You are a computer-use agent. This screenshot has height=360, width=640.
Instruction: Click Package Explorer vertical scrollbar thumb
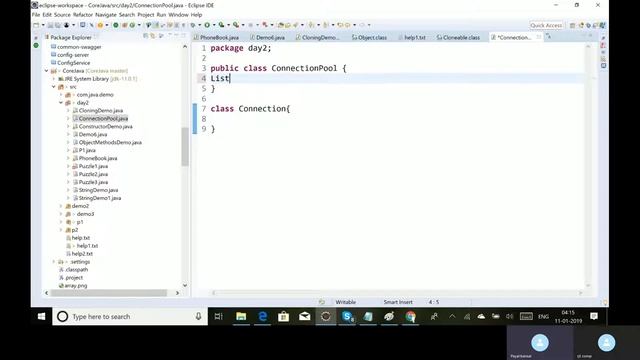pos(185,147)
